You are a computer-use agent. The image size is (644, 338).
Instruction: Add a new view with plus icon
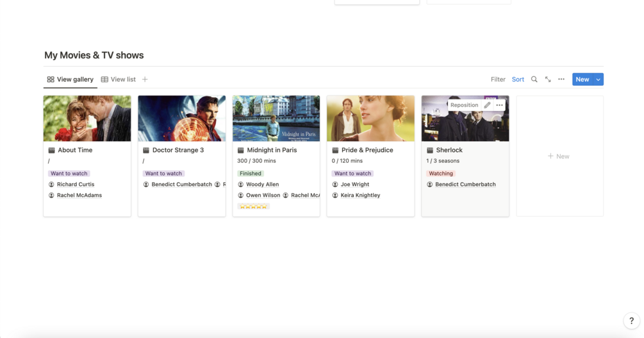point(145,80)
